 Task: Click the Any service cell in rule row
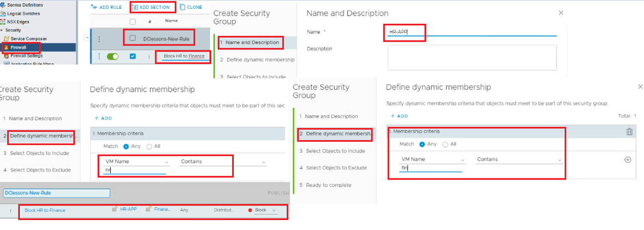[x=183, y=210]
